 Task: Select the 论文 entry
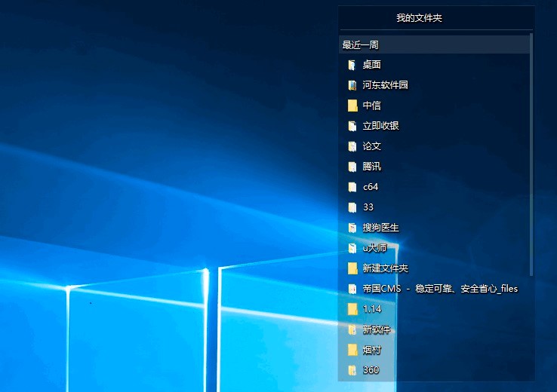coord(372,146)
